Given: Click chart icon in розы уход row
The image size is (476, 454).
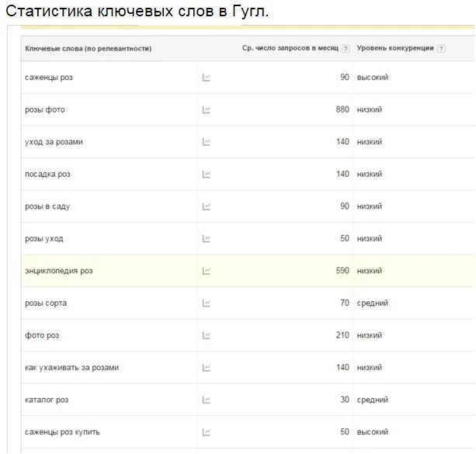Looking at the screenshot, I should [x=206, y=239].
